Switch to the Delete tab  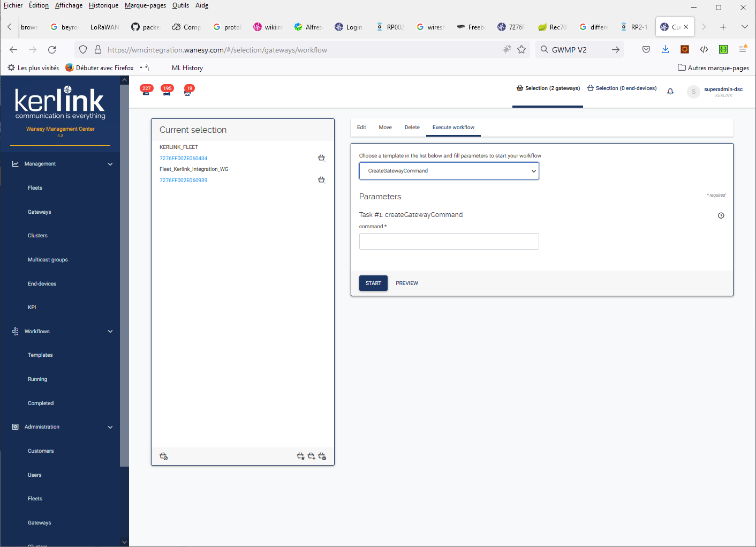[412, 128]
